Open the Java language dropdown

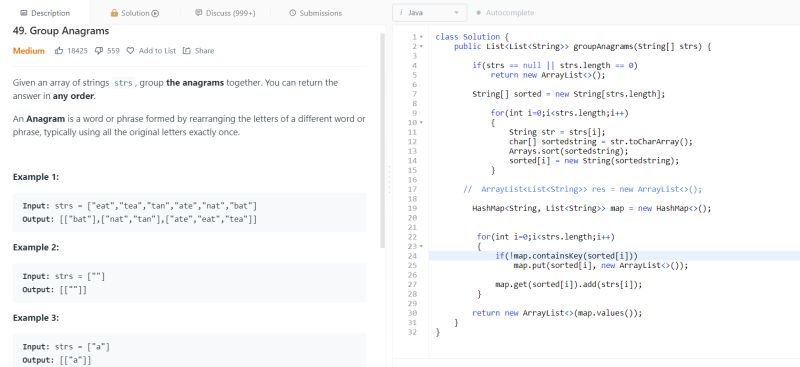(430, 13)
